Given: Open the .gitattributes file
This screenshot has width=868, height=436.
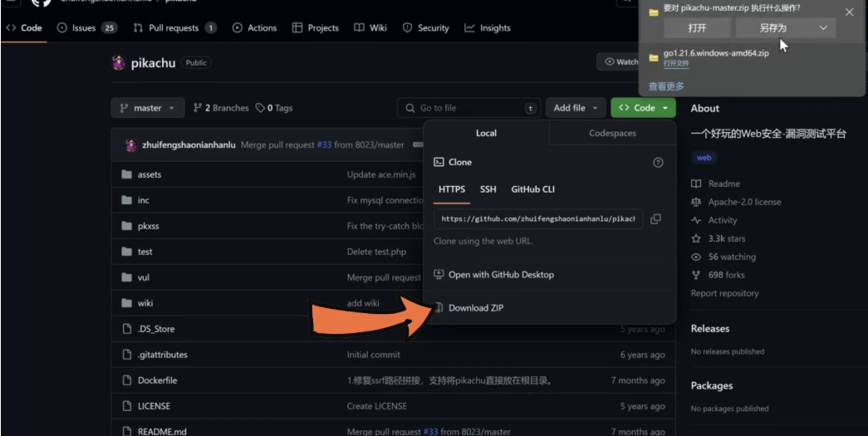Looking at the screenshot, I should [x=163, y=355].
